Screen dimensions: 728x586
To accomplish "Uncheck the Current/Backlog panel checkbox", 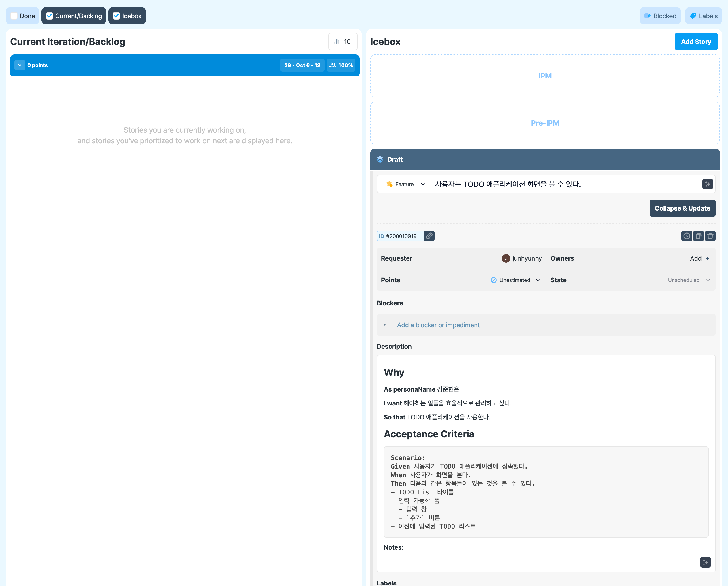I will (50, 16).
